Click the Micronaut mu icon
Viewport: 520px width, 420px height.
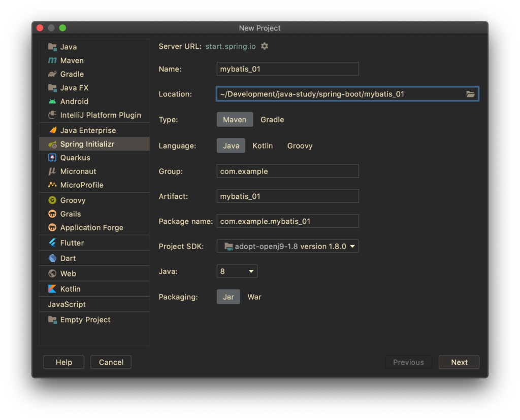[52, 171]
